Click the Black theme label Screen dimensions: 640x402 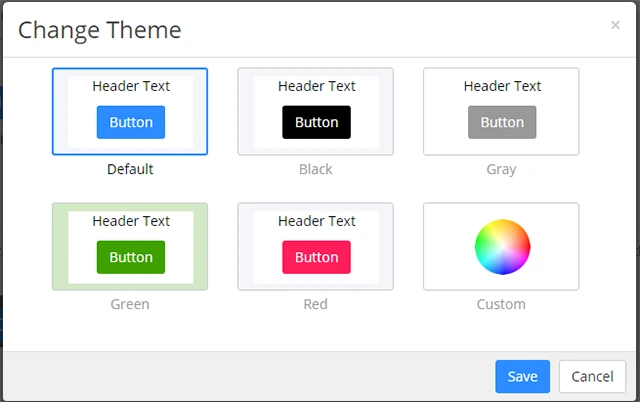(x=315, y=169)
